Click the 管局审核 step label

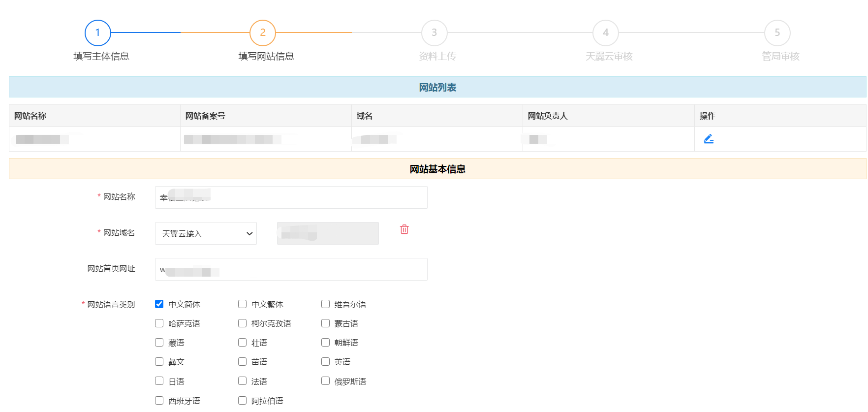pyautogui.click(x=781, y=56)
